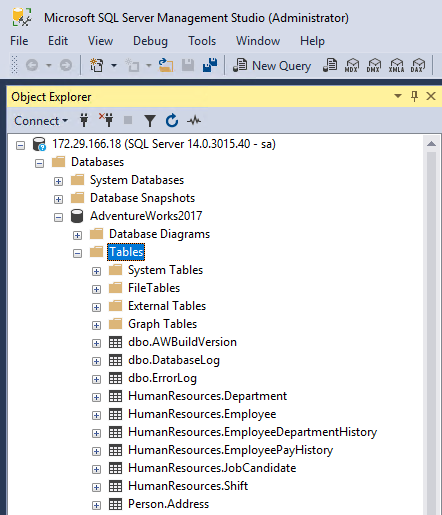Screen dimensions: 442x515
Task: Open the MDX query icon
Action: point(351,65)
